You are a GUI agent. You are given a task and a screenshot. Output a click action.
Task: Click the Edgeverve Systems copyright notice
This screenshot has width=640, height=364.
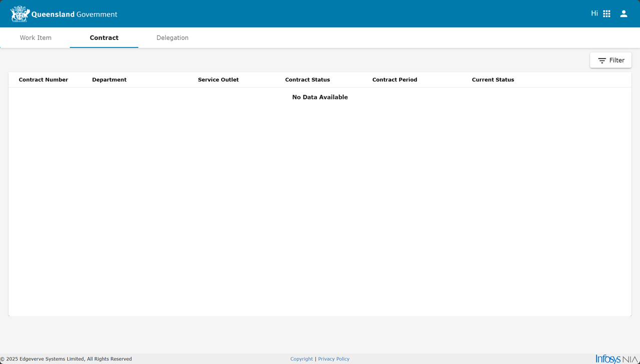[x=66, y=359]
